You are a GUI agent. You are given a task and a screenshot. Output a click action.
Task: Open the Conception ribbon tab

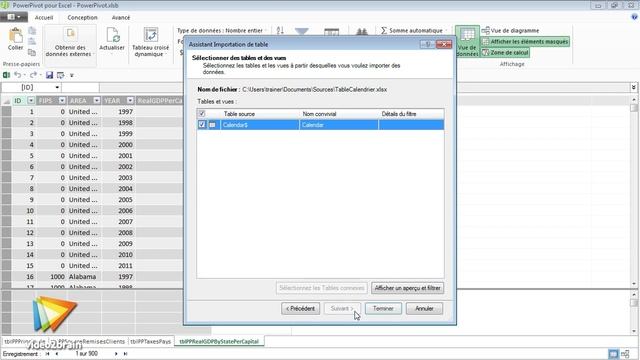(82, 18)
